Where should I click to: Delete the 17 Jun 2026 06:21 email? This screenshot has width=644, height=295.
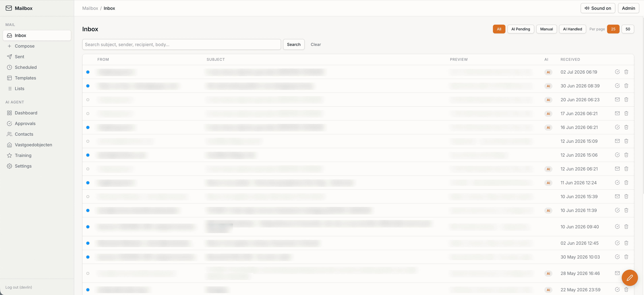(x=626, y=113)
